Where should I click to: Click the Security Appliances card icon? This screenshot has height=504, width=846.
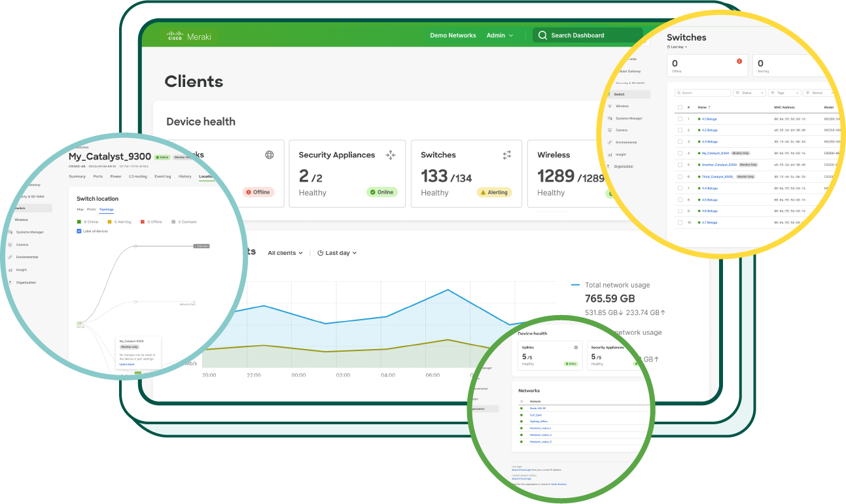click(x=391, y=155)
